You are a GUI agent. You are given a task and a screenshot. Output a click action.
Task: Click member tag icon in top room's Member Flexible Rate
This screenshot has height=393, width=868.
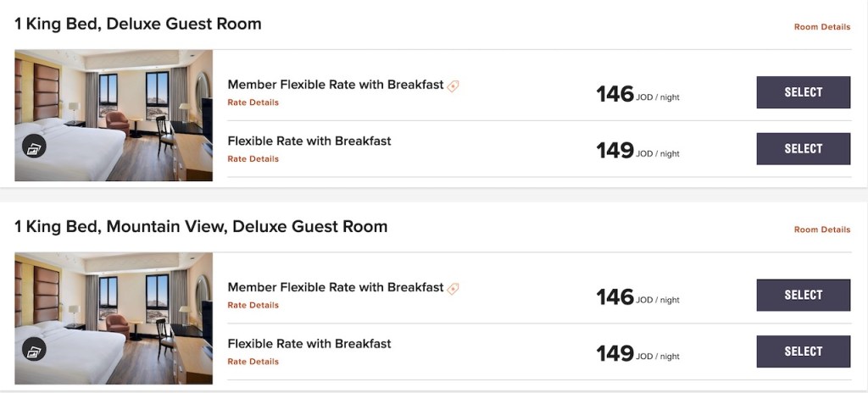point(453,86)
